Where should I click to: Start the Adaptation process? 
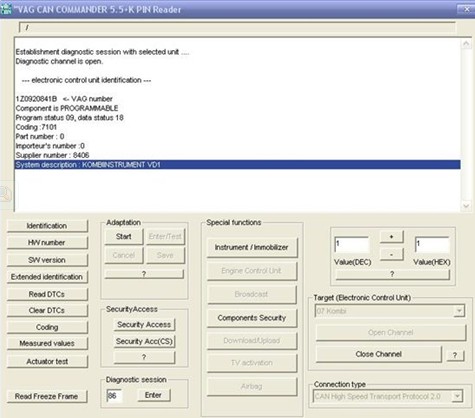point(124,236)
